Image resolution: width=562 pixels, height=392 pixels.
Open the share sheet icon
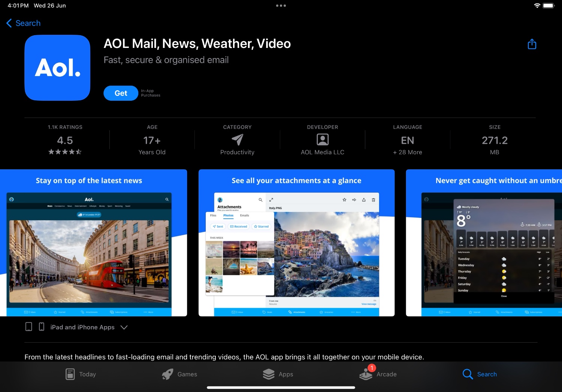click(x=532, y=44)
